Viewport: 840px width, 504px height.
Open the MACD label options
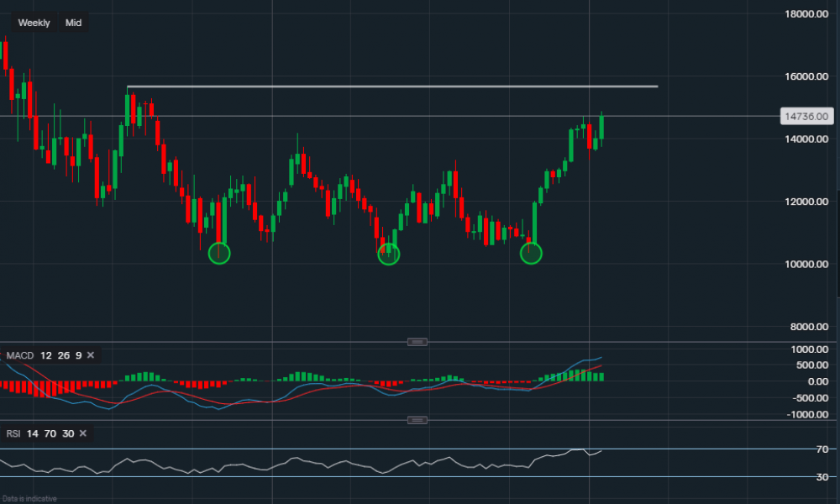click(18, 355)
